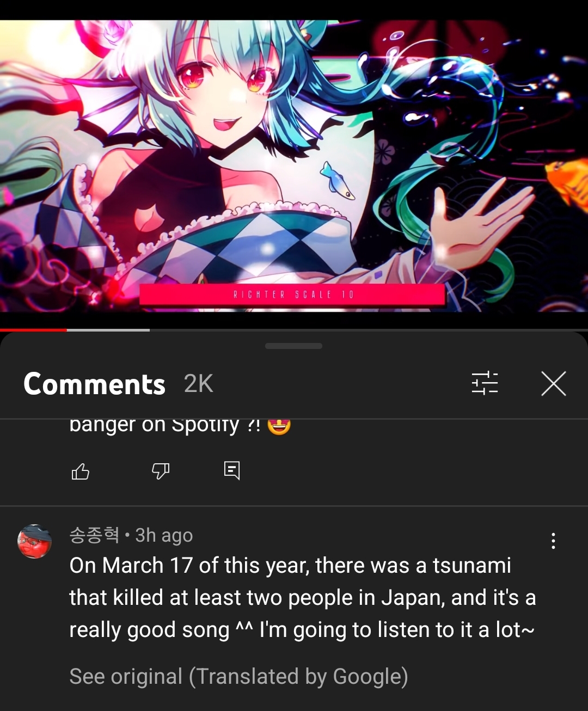The height and width of the screenshot is (711, 588).
Task: Expand the tsunami comment text
Action: (303, 598)
